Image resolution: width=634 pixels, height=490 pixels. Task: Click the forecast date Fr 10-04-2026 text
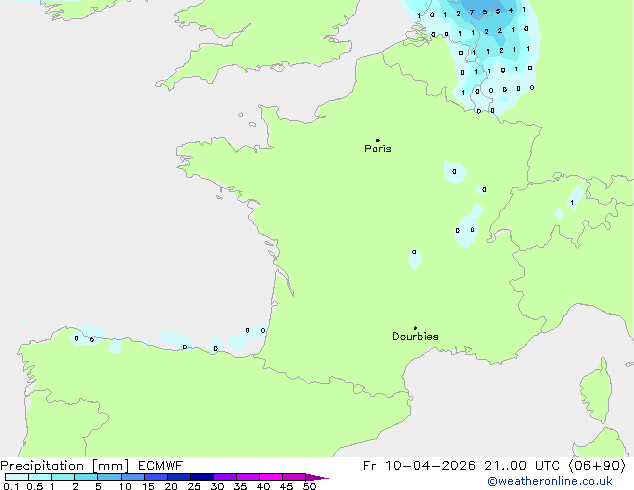[419, 466]
